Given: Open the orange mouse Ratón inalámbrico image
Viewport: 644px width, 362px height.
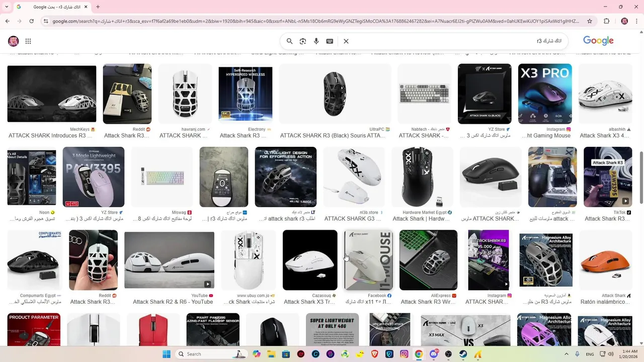Looking at the screenshot, I should click(605, 260).
